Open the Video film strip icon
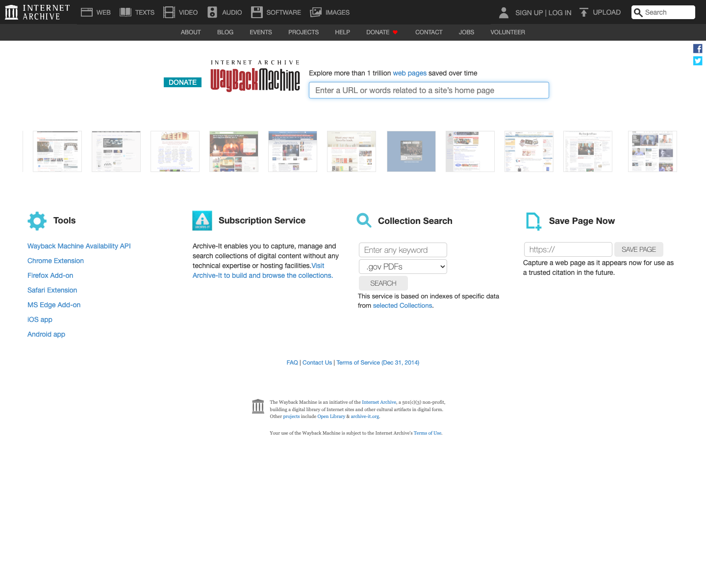 (169, 12)
